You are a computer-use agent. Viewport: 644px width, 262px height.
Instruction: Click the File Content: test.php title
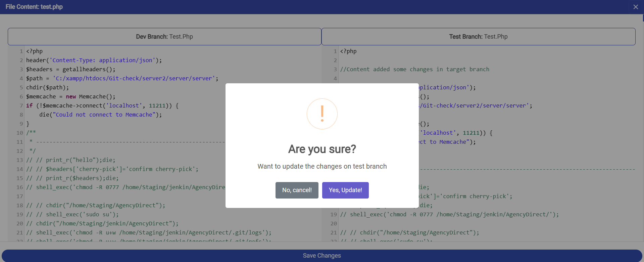click(x=34, y=7)
